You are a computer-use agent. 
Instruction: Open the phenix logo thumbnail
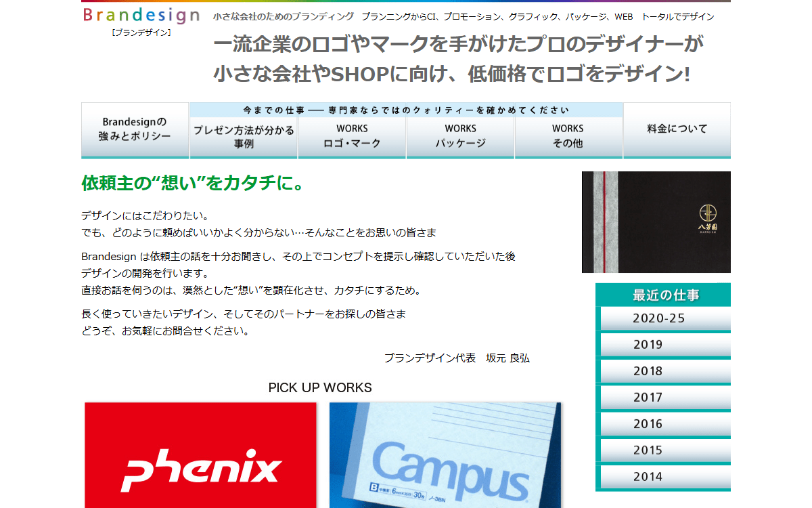coord(201,455)
